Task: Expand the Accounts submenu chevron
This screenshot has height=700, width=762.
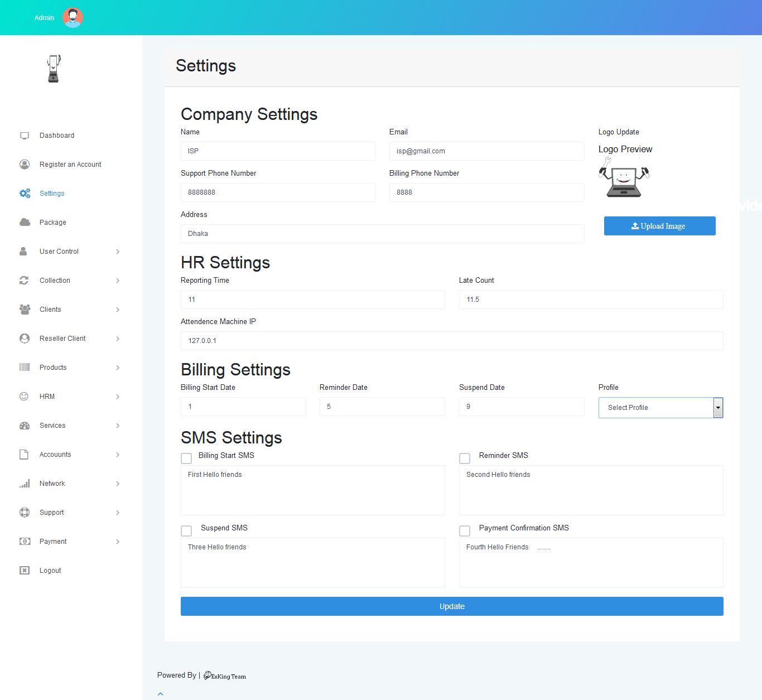Action: (x=118, y=455)
